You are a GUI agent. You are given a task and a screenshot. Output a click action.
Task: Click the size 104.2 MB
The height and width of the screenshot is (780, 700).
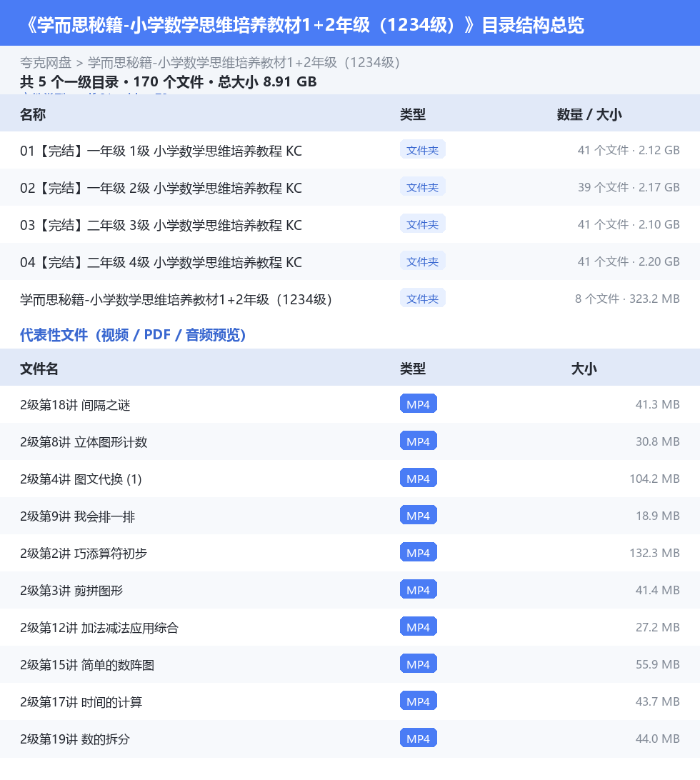click(x=655, y=479)
